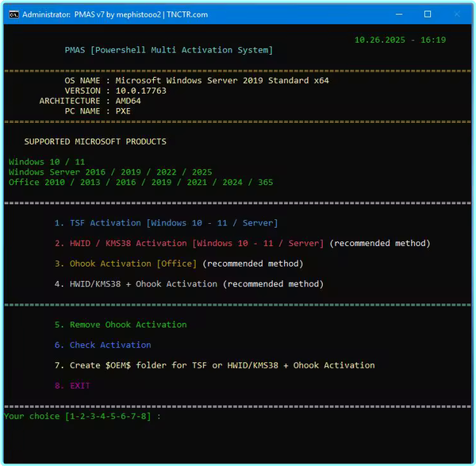Click option 3 Ohook Activation [Office]
Viewport: 476px width, 466px height.
(x=178, y=264)
